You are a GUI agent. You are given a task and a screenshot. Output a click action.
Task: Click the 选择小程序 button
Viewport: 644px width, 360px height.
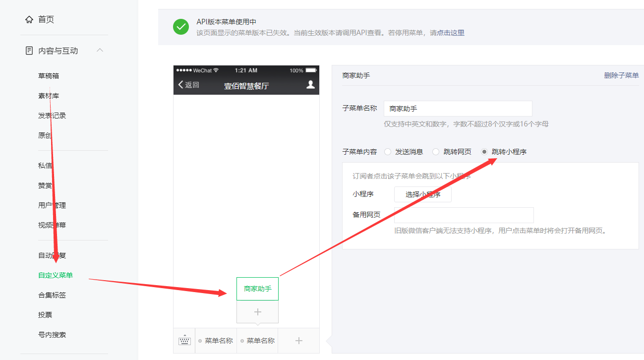click(423, 194)
